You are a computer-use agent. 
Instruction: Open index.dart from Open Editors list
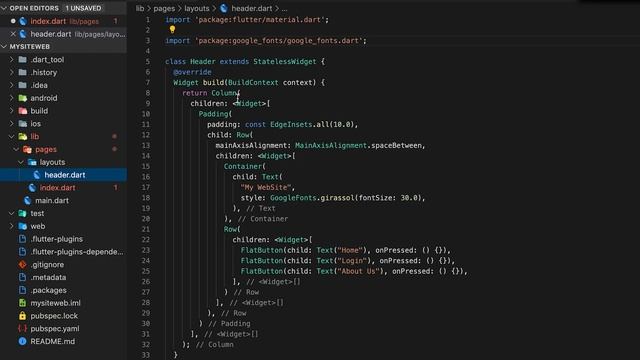coord(63,21)
